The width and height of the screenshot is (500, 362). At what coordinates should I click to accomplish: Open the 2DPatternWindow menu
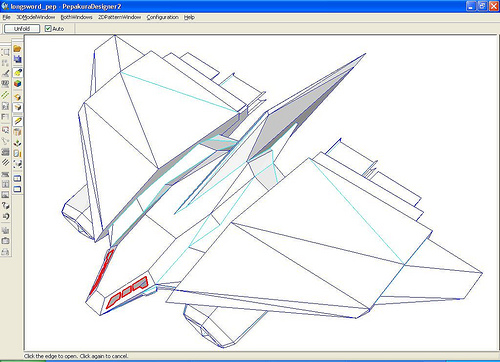pos(119,17)
